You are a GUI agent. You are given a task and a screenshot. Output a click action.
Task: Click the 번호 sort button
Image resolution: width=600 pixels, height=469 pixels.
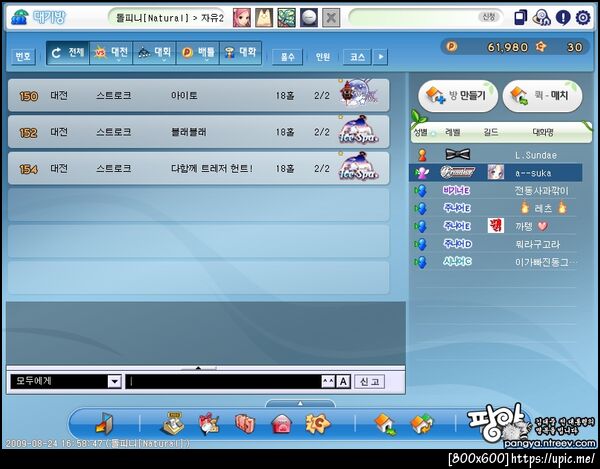pos(23,57)
